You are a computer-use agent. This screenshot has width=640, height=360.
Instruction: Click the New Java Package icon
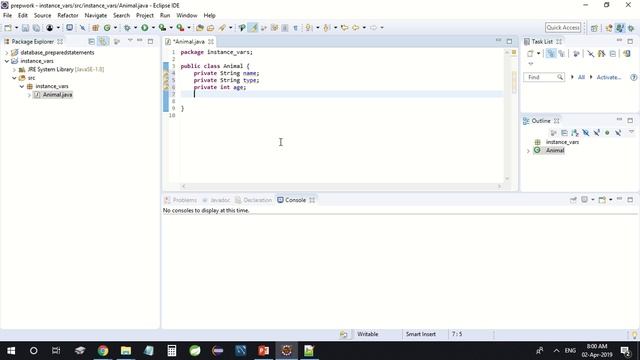(96, 28)
